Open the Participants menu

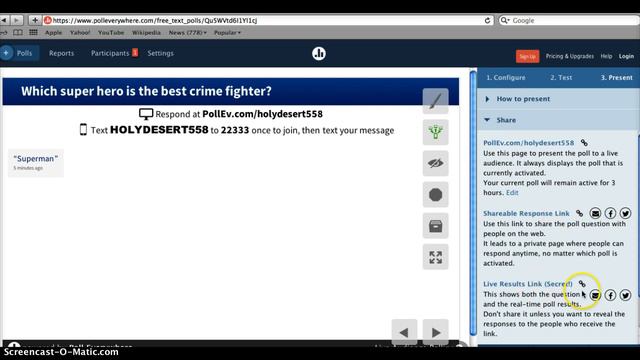110,53
